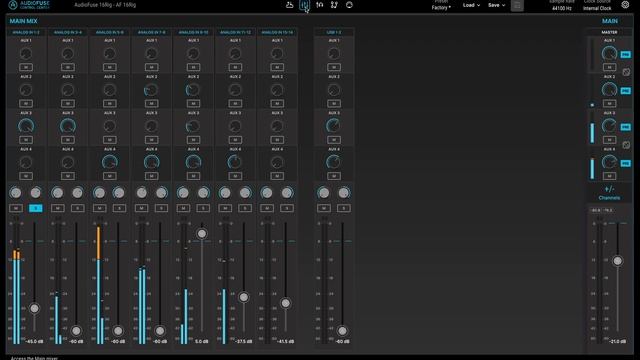
Task: Mute master AUX 4 with its M button
Action: pyautogui.click(x=609, y=176)
